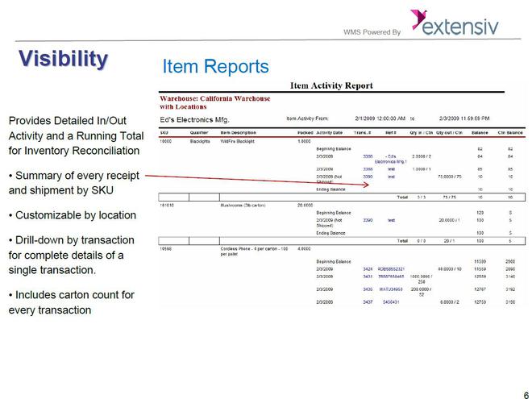Open transaction 3435 link

[368, 289]
